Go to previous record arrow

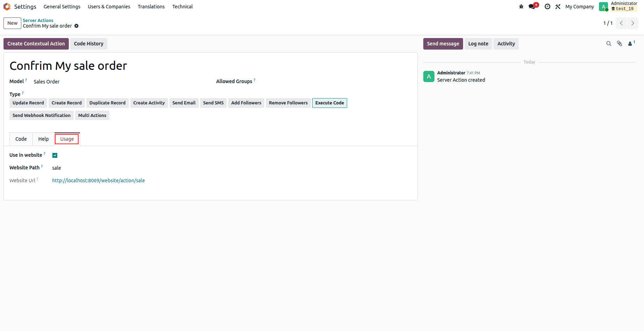[621, 23]
